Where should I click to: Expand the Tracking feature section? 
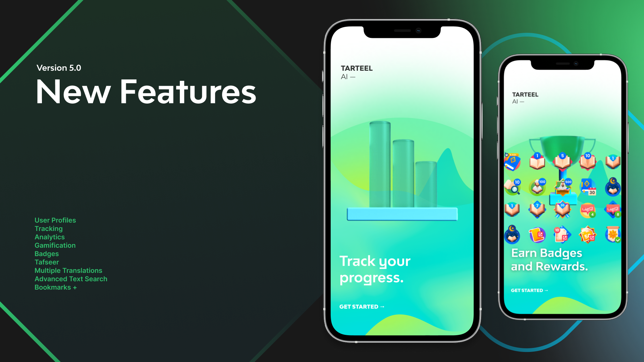[48, 229]
